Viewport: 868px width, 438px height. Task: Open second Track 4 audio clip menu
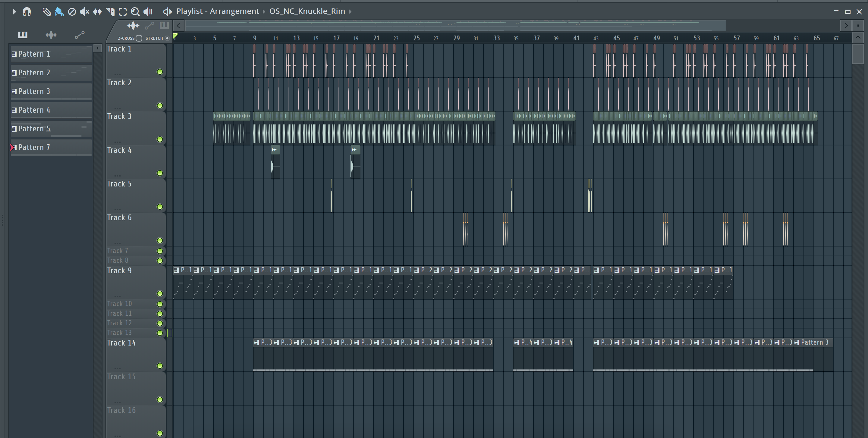point(354,150)
